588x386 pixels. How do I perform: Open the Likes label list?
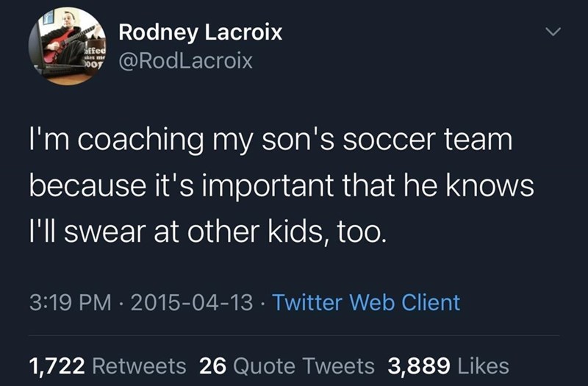tap(483, 365)
